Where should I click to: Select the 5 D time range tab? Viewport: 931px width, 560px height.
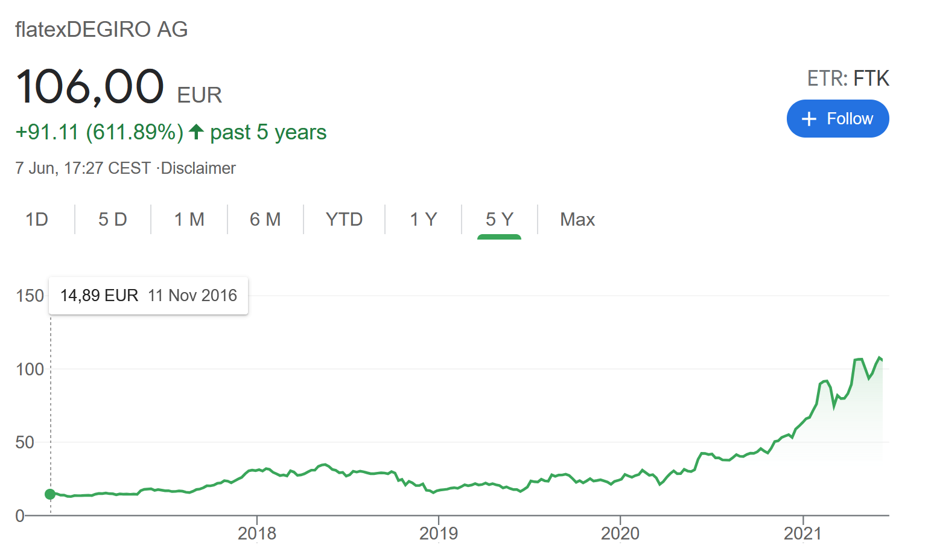(x=113, y=219)
